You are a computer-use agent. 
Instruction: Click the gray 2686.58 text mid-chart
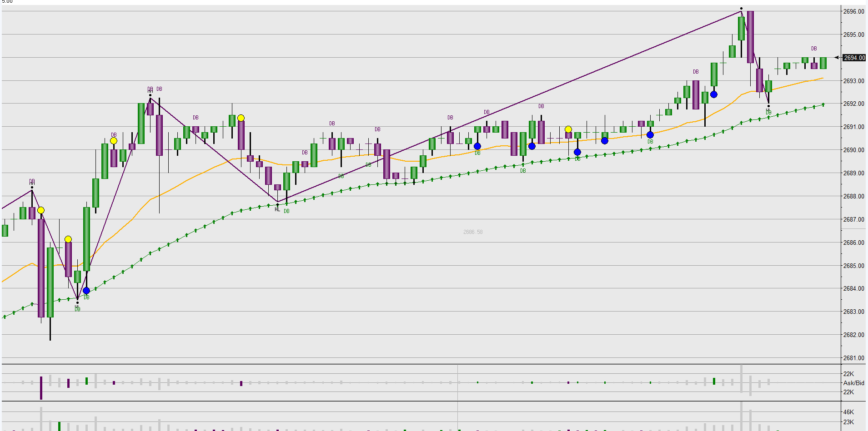pos(473,232)
